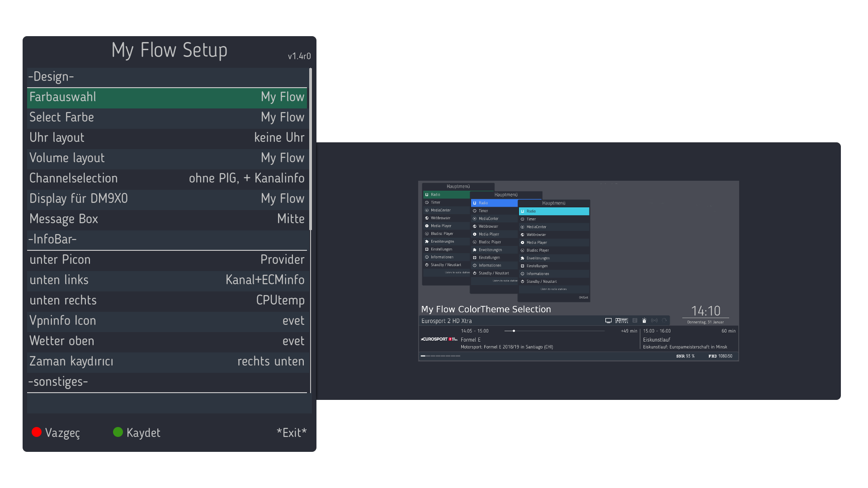Click the blue highlighted Radio entry in preview
Screen dimensions: 868x488
point(494,203)
